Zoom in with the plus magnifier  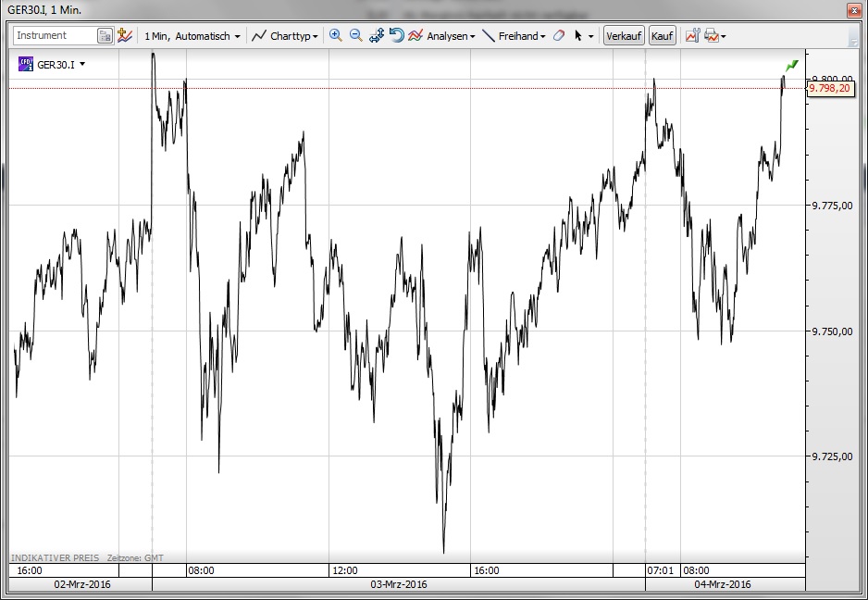point(336,36)
